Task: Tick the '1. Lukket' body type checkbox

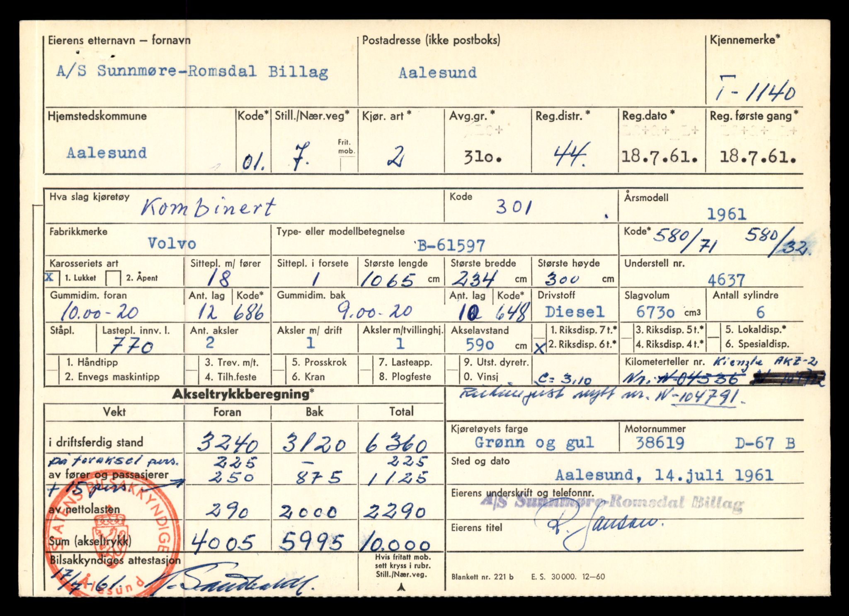Action: tap(52, 278)
